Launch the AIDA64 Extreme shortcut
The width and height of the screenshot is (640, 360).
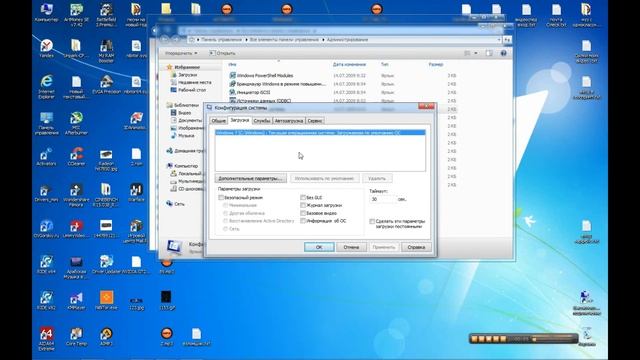pyautogui.click(x=46, y=339)
